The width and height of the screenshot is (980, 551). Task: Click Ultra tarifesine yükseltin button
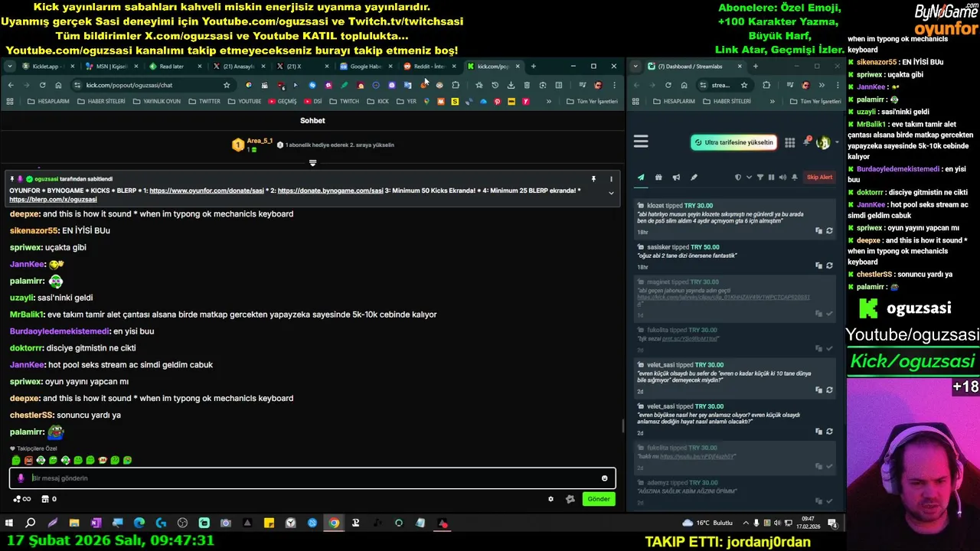pyautogui.click(x=733, y=142)
